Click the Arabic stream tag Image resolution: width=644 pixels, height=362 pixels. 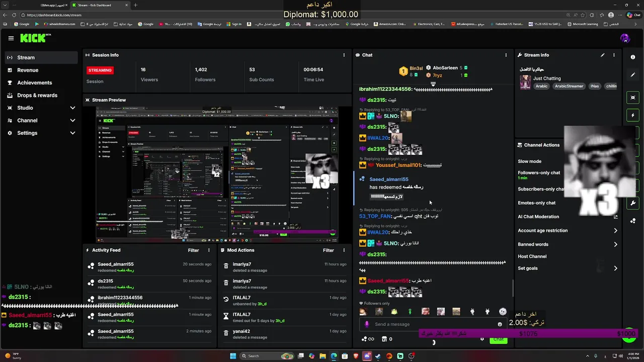click(541, 86)
